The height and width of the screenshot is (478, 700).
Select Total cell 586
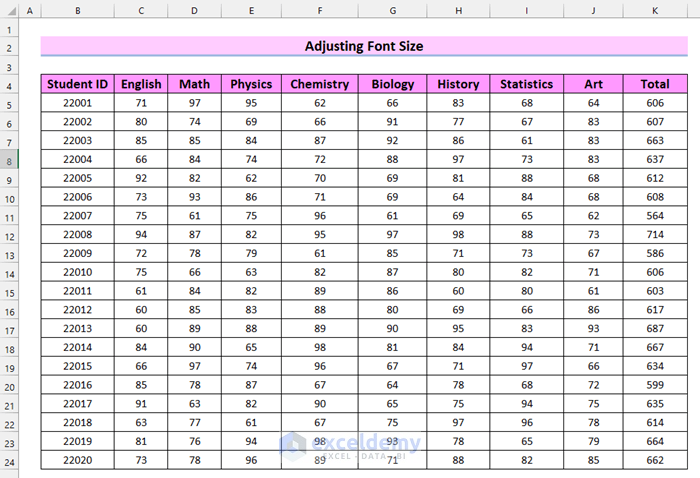[x=655, y=253]
